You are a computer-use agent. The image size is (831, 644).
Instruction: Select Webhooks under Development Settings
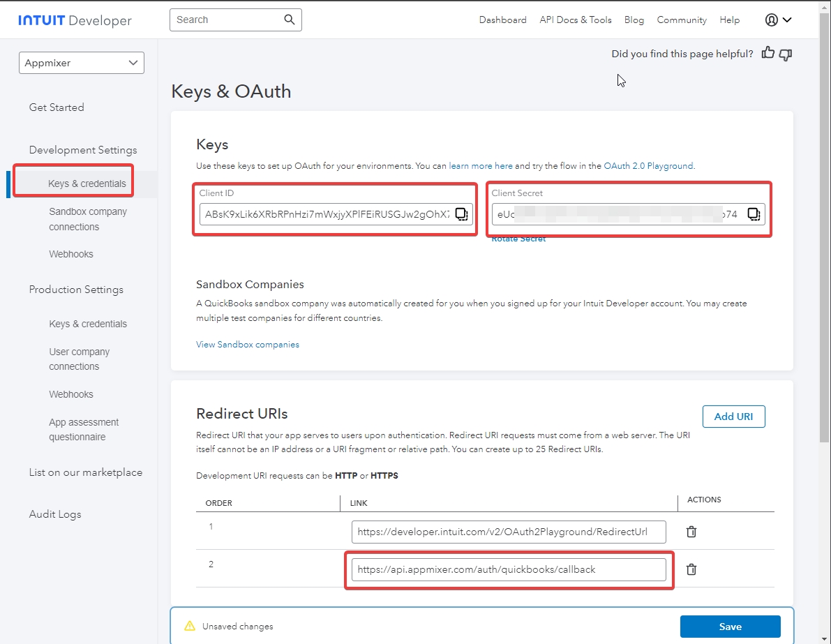[x=71, y=254]
